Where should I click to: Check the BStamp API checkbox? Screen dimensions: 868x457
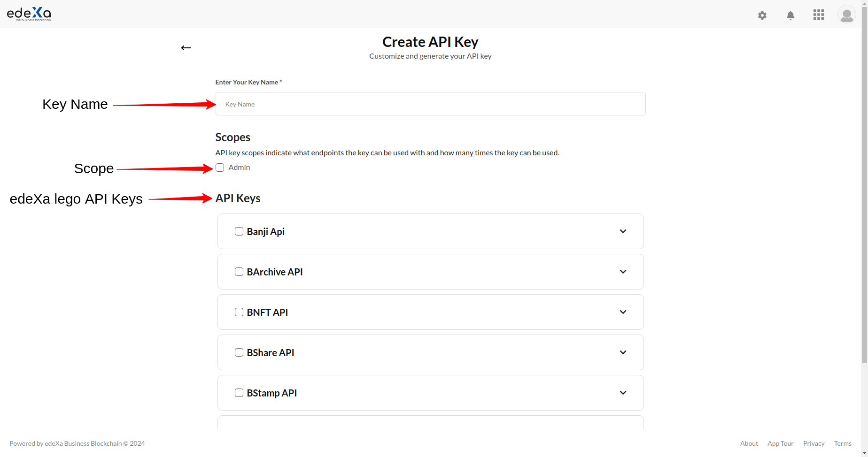(239, 393)
